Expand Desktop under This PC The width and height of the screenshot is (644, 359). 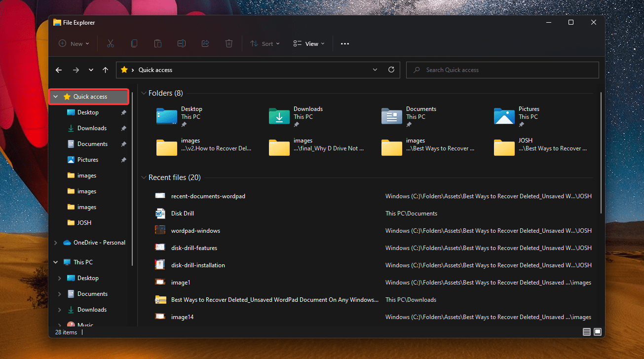60,278
